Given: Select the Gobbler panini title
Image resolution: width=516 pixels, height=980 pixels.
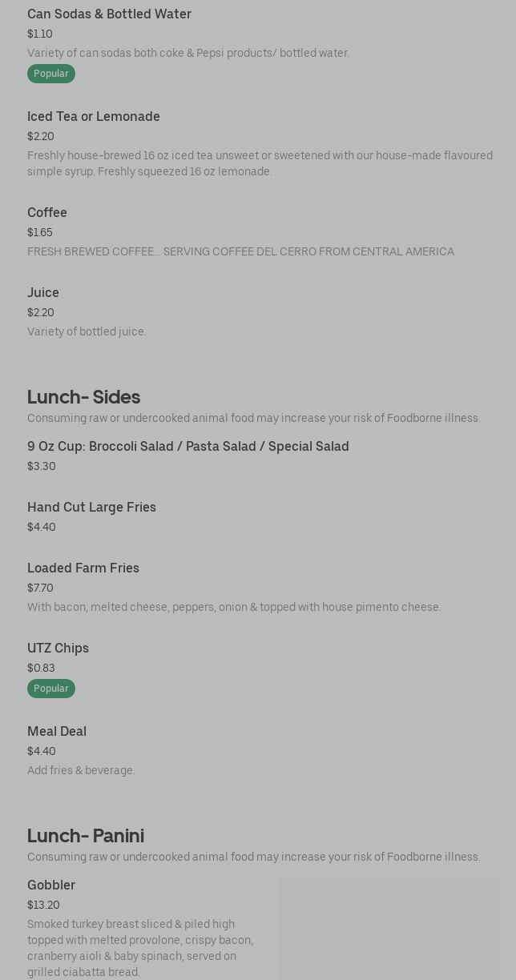Looking at the screenshot, I should [51, 886].
